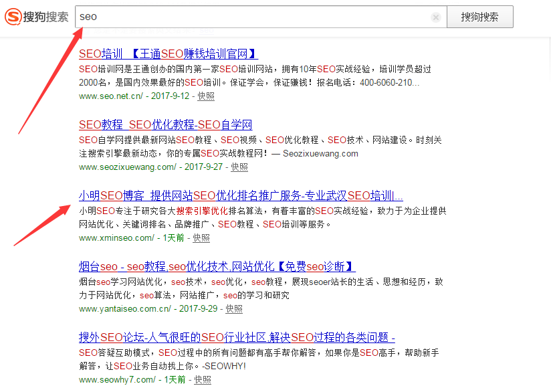This screenshot has height=392, width=551.
Task: View 快照 for the www.seowhy7.com result
Action: click(x=203, y=380)
